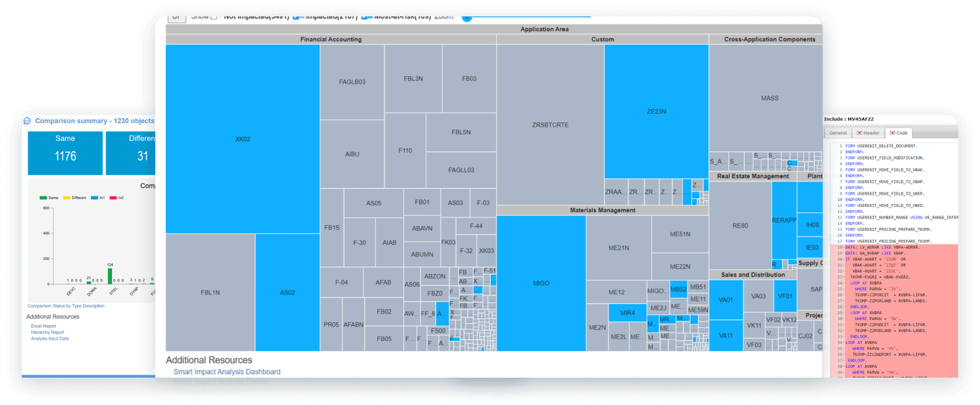Viewport: 980px width, 405px height.
Task: Click the red X icon on Code tab
Action: (892, 133)
